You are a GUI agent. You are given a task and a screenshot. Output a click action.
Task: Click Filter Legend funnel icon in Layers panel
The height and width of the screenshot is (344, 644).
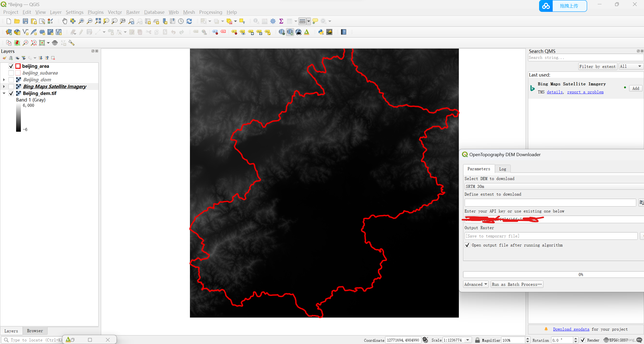pyautogui.click(x=24, y=58)
